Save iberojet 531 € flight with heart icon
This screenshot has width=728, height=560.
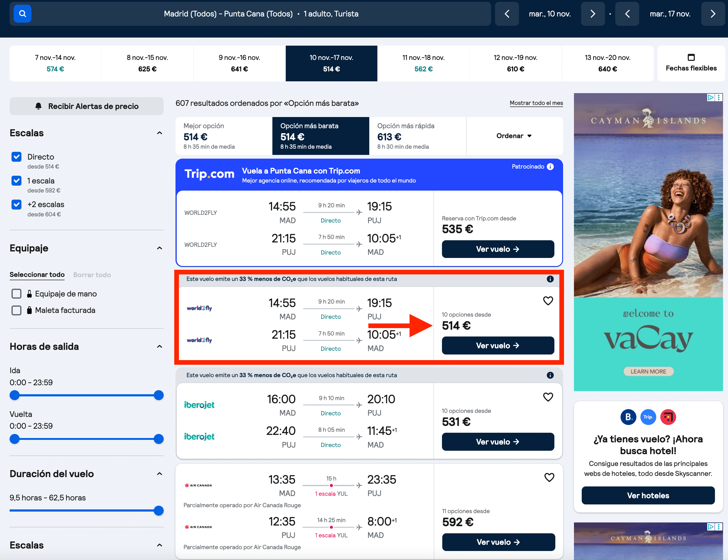548,397
